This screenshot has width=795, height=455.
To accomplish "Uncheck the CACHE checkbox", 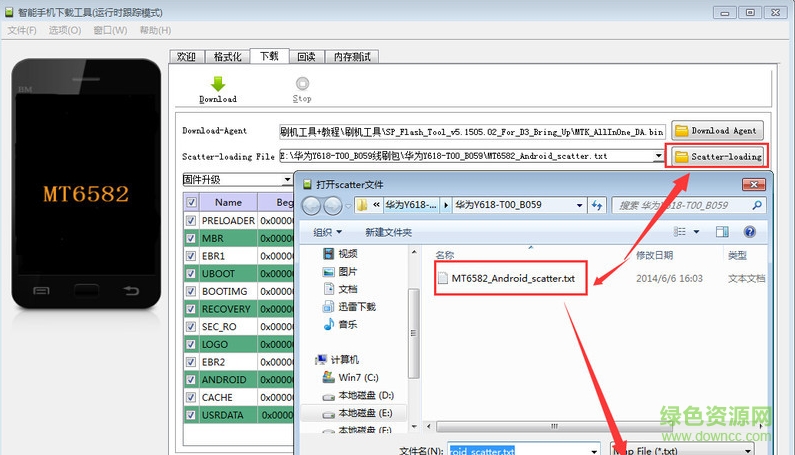I will (191, 398).
